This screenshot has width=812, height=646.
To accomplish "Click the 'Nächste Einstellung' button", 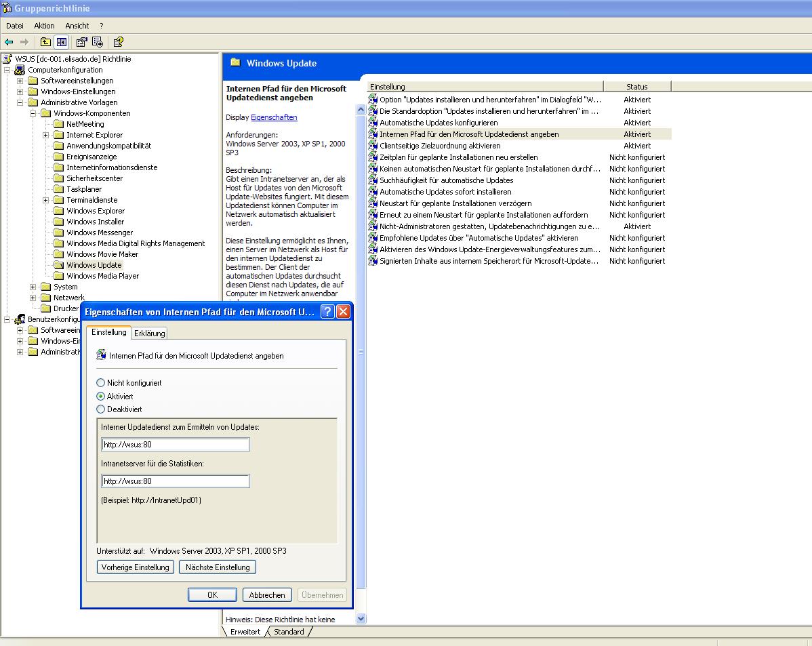I will coord(218,567).
